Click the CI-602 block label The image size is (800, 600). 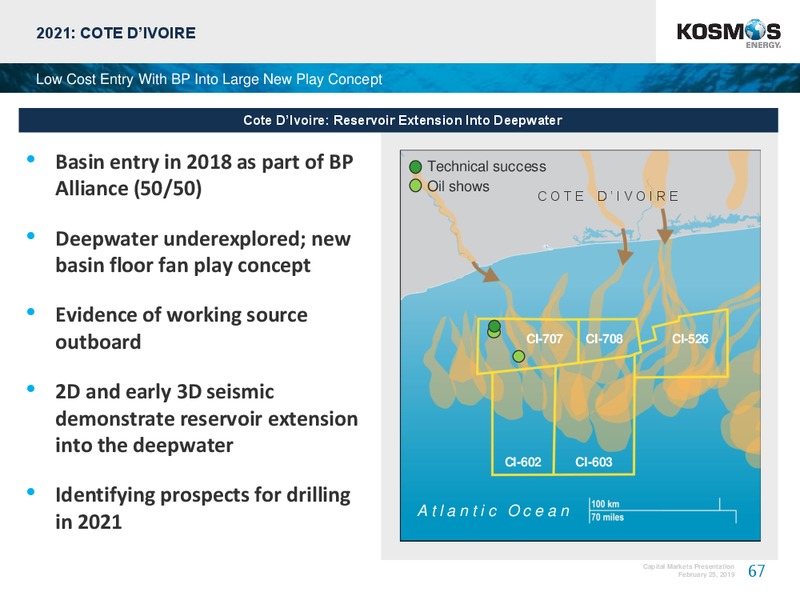tap(523, 462)
